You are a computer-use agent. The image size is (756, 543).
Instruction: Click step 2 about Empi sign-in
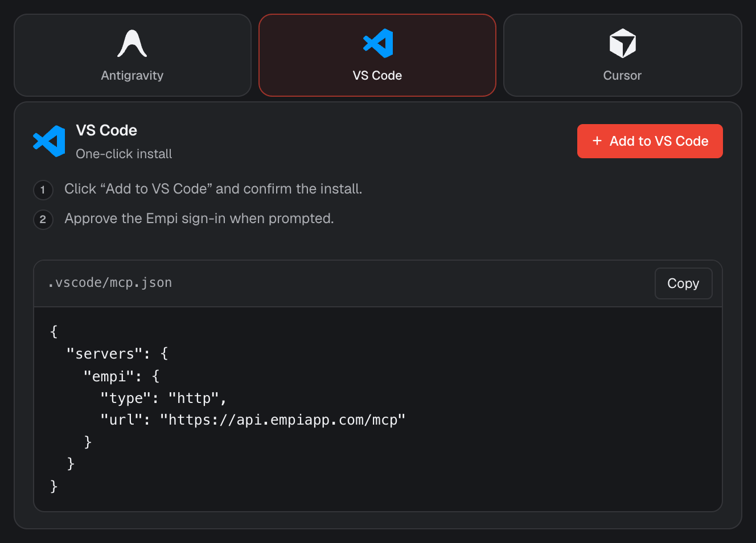[199, 219]
